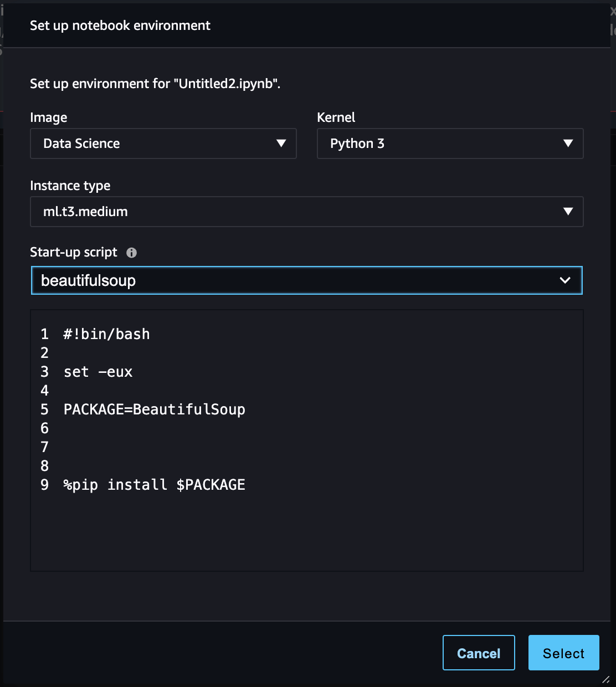Click the dialog title Set up notebook environment
Screen dimensions: 616x687
tap(120, 25)
